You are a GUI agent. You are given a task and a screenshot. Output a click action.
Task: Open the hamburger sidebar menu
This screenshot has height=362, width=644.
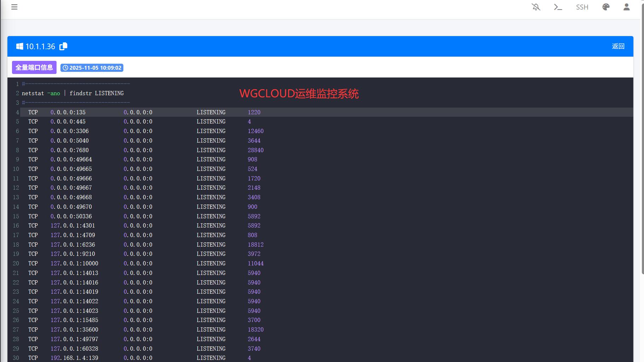14,7
